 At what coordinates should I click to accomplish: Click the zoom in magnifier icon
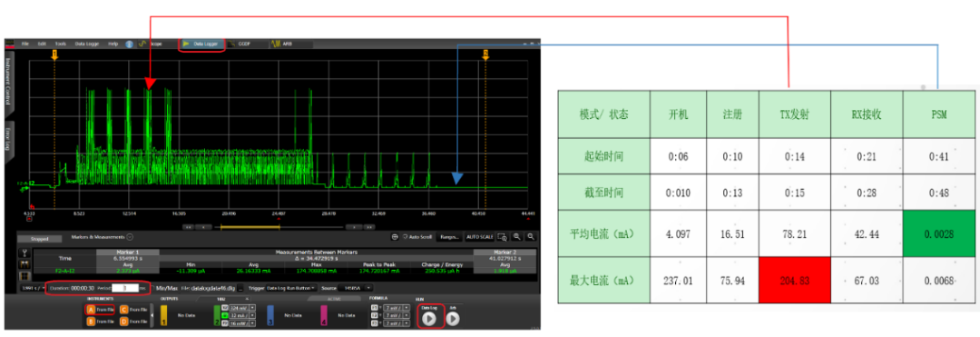517,237
